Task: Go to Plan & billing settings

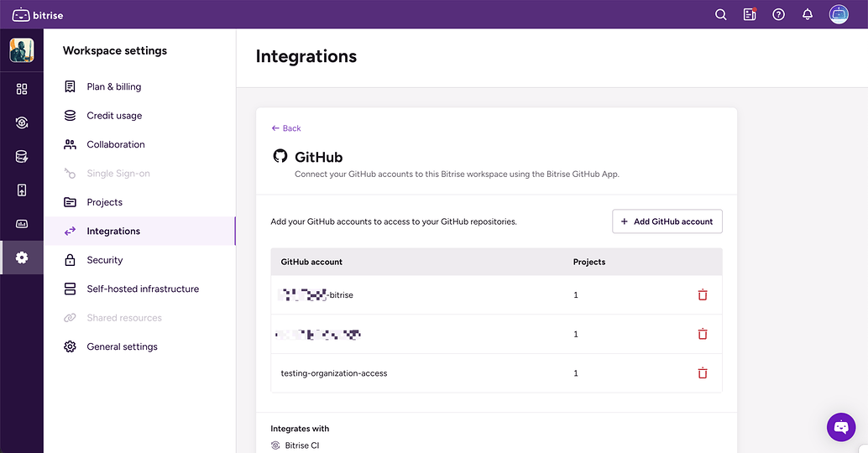Action: (113, 86)
